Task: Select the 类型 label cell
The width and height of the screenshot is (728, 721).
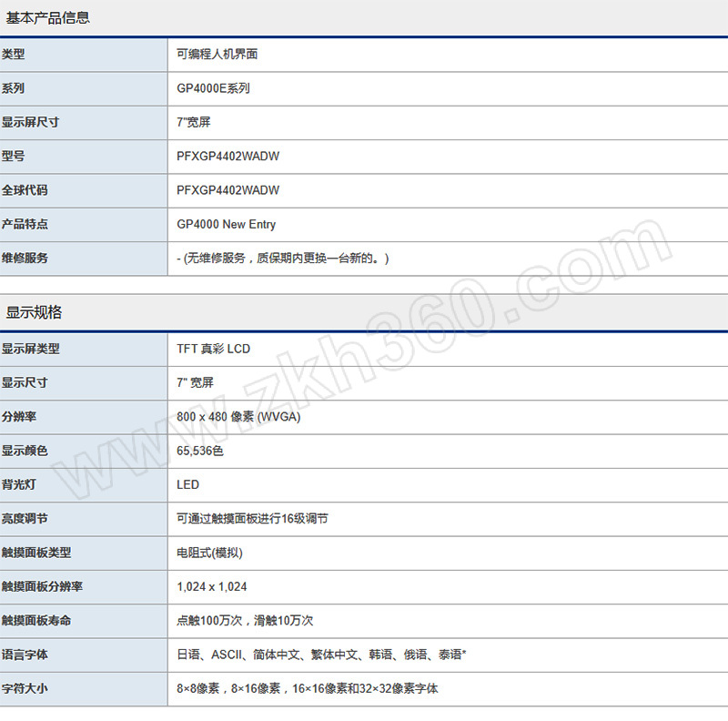Action: 84,55
